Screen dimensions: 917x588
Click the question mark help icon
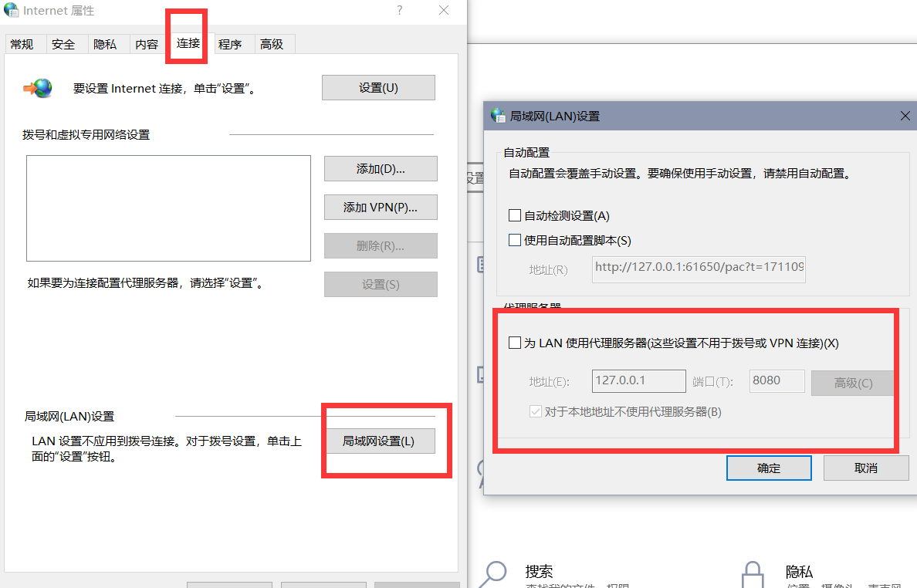[399, 10]
